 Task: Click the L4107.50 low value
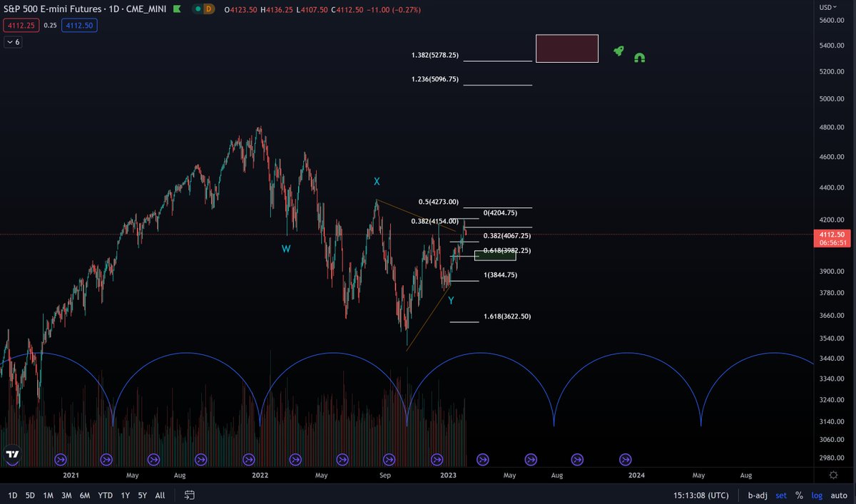[311, 10]
